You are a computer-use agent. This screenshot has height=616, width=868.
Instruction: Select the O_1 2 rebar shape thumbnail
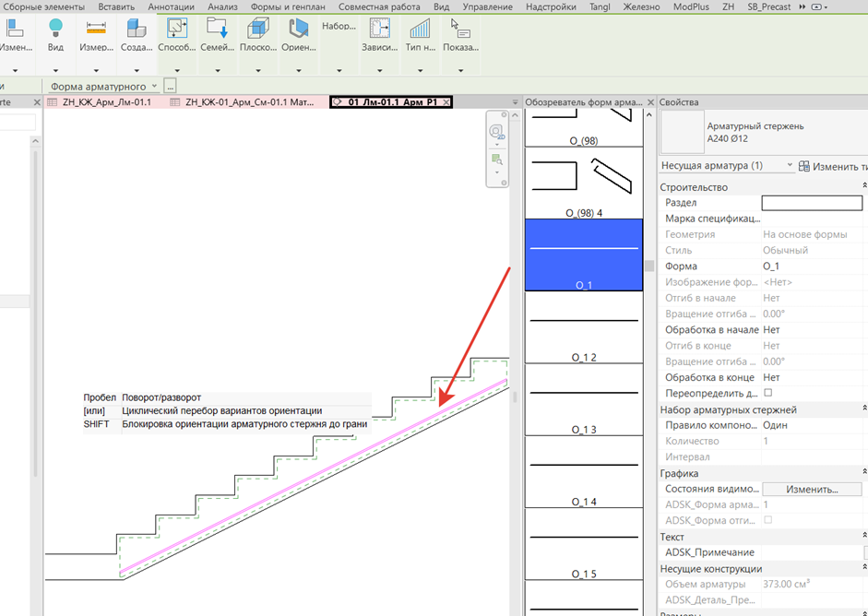point(584,327)
